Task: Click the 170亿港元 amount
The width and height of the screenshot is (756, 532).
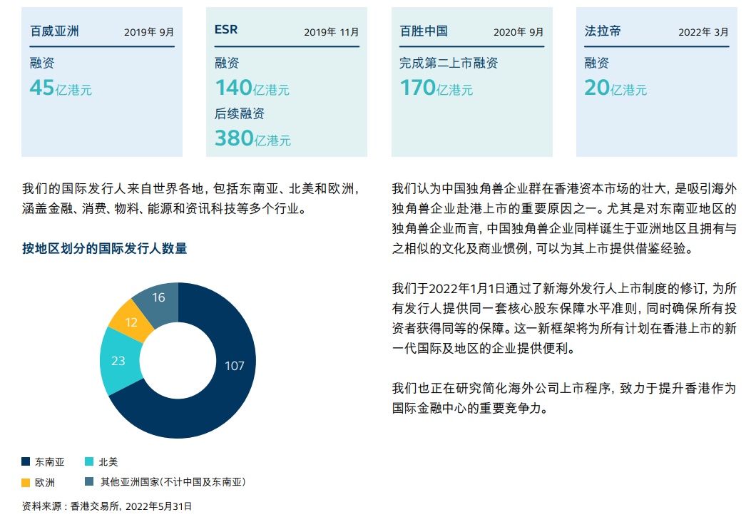Action: (x=436, y=88)
